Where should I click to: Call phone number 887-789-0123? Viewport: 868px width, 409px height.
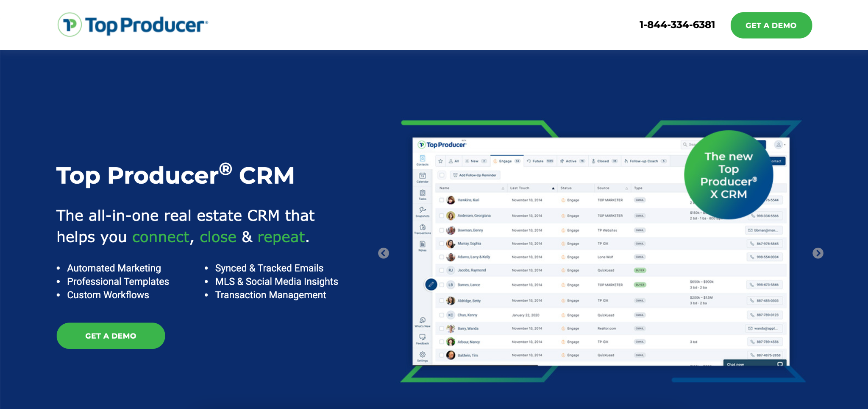pos(765,315)
